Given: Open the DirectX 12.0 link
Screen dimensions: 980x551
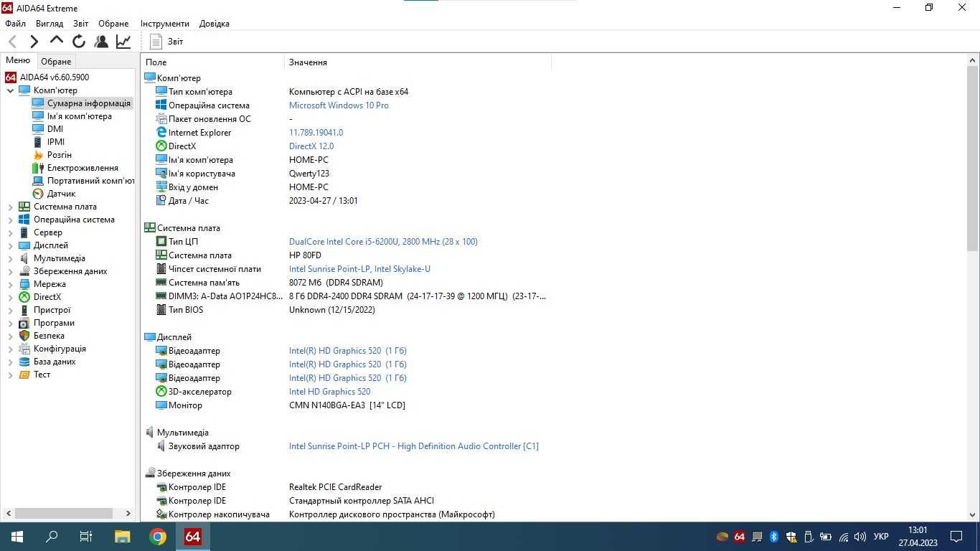Looking at the screenshot, I should click(x=311, y=146).
